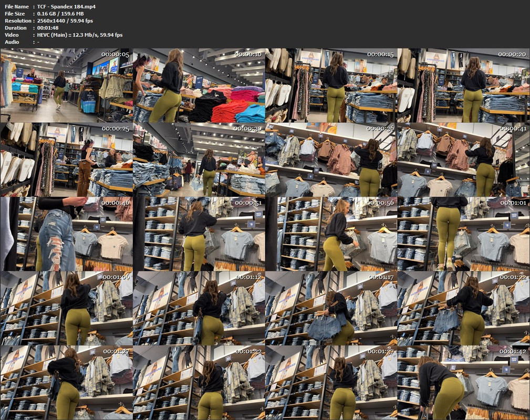Click the Audio label in the header

[12, 42]
